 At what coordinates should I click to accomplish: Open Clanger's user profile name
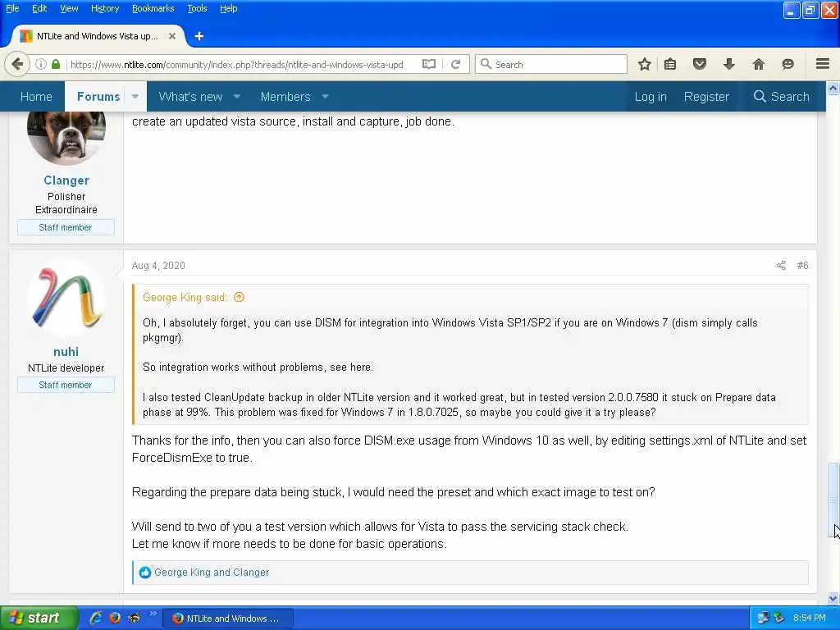pyautogui.click(x=66, y=180)
